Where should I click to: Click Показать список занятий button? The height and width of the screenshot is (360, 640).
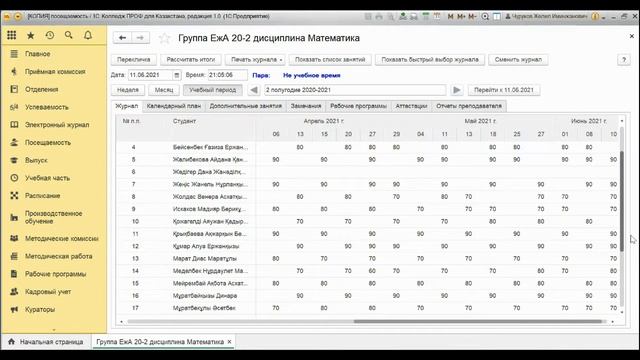pos(330,60)
